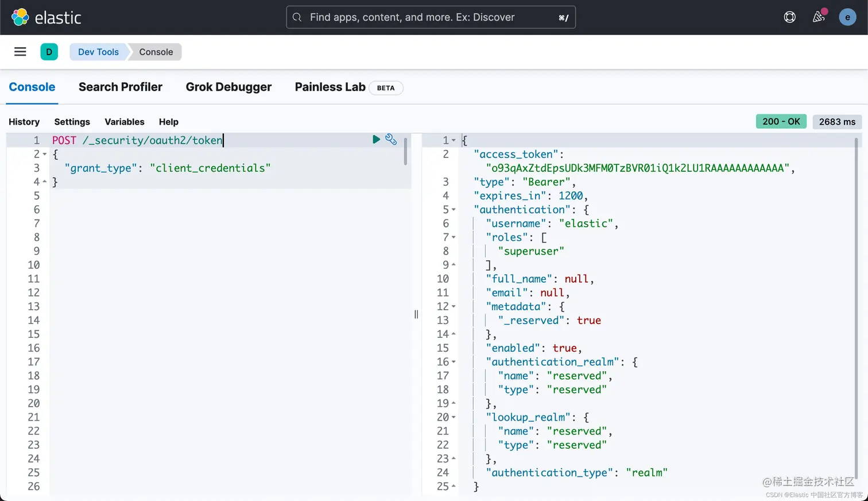Collapse request body at editor line 2
The image size is (868, 501).
(x=45, y=155)
